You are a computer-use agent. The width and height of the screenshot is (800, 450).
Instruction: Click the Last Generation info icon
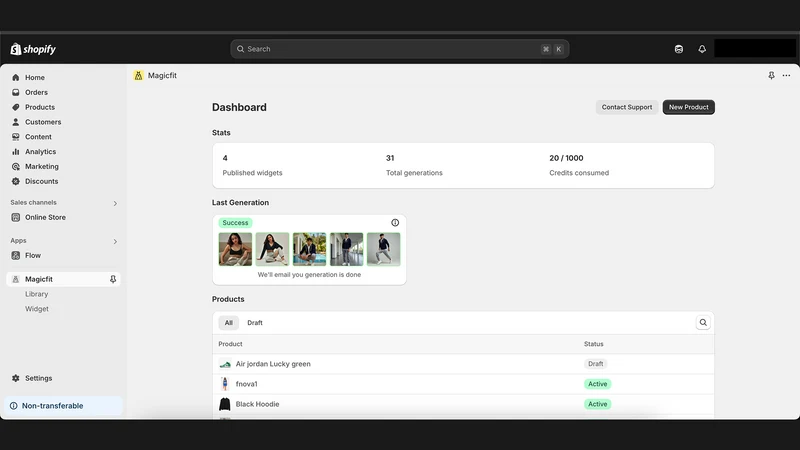coord(395,222)
